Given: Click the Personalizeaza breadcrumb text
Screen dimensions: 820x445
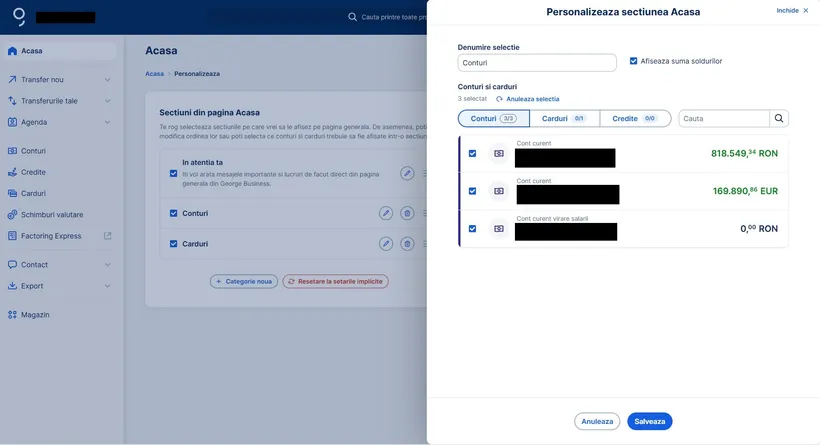Looking at the screenshot, I should point(197,74).
